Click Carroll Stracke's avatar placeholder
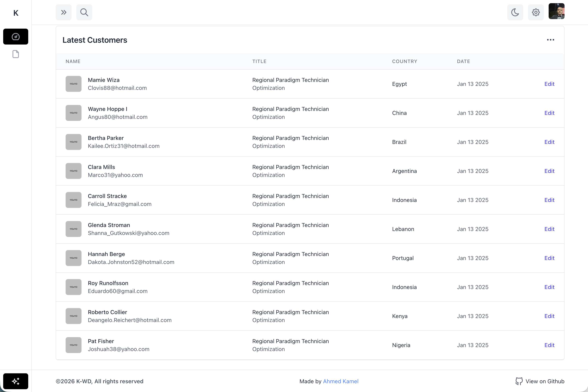This screenshot has width=588, height=392. tap(74, 200)
